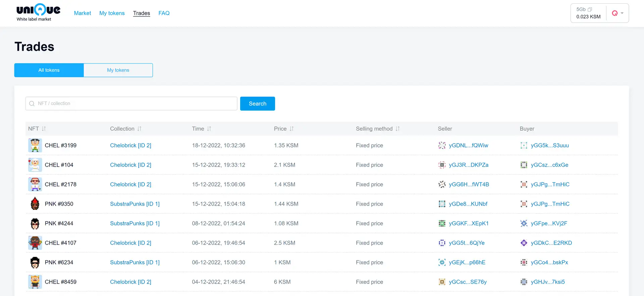The image size is (644, 296).
Task: Click the Unique White label market logo
Action: [38, 13]
